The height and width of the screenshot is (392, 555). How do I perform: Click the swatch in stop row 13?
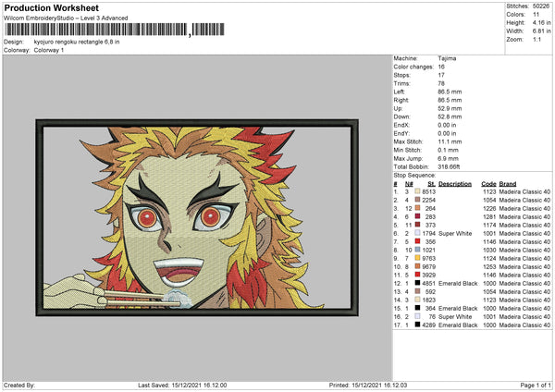pos(417,291)
